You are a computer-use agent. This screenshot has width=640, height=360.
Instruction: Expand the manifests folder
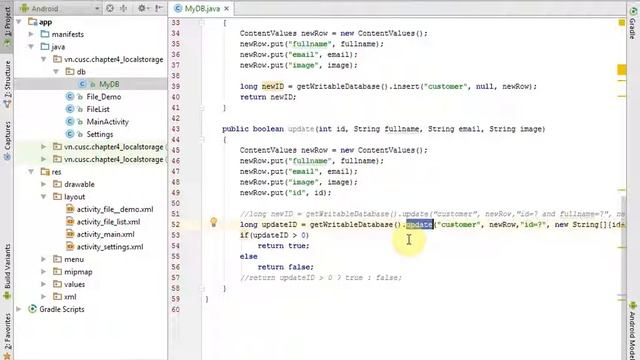[31, 34]
